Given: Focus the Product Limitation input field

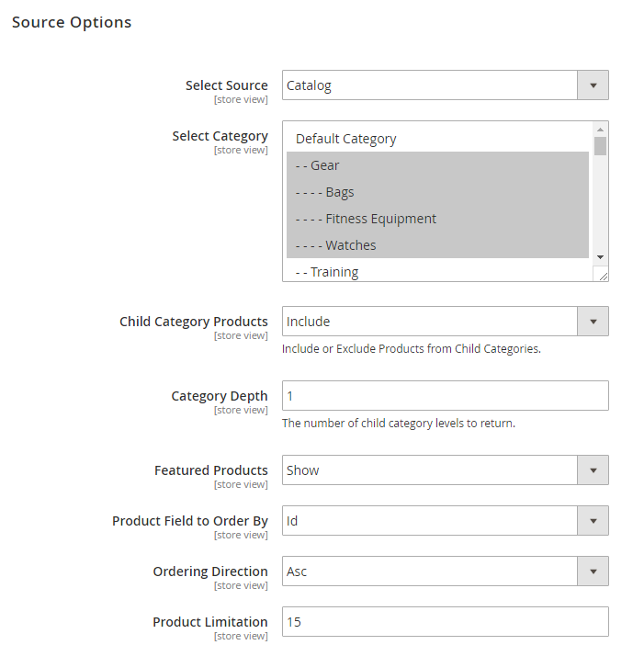Looking at the screenshot, I should coord(445,622).
